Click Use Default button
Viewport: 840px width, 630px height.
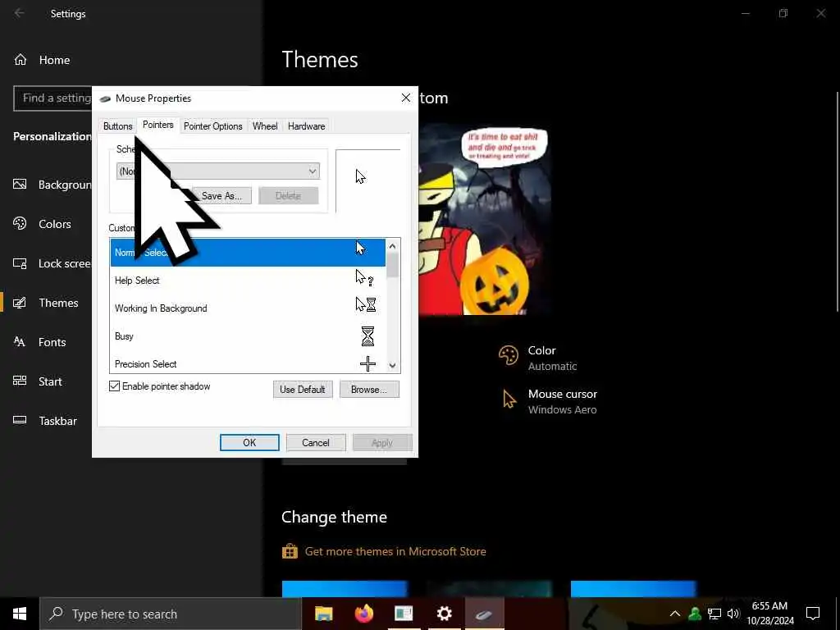click(x=303, y=390)
